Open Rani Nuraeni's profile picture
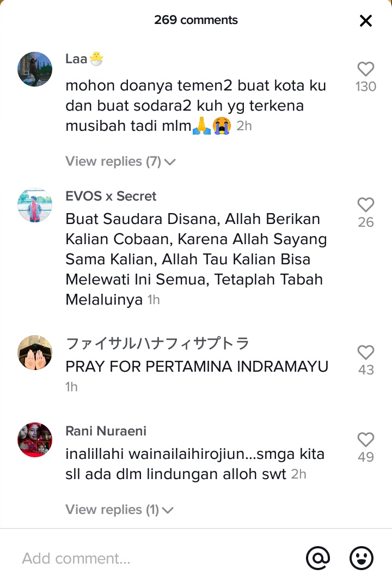This screenshot has height=581, width=392. click(x=35, y=440)
